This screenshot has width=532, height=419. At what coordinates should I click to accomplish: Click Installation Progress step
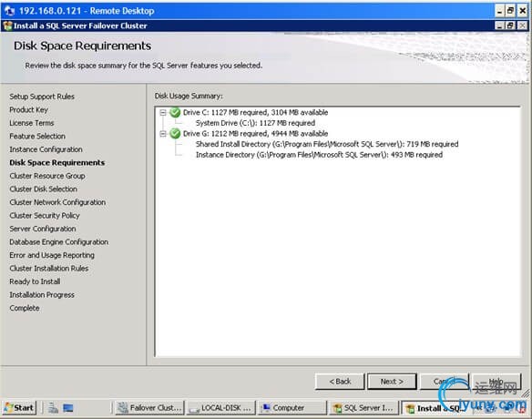click(x=42, y=295)
